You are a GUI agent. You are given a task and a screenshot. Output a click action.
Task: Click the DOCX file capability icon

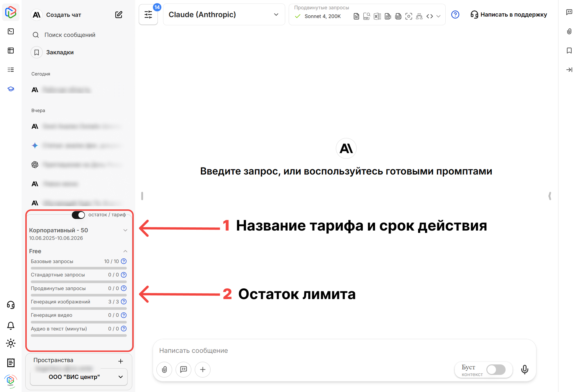[398, 16]
